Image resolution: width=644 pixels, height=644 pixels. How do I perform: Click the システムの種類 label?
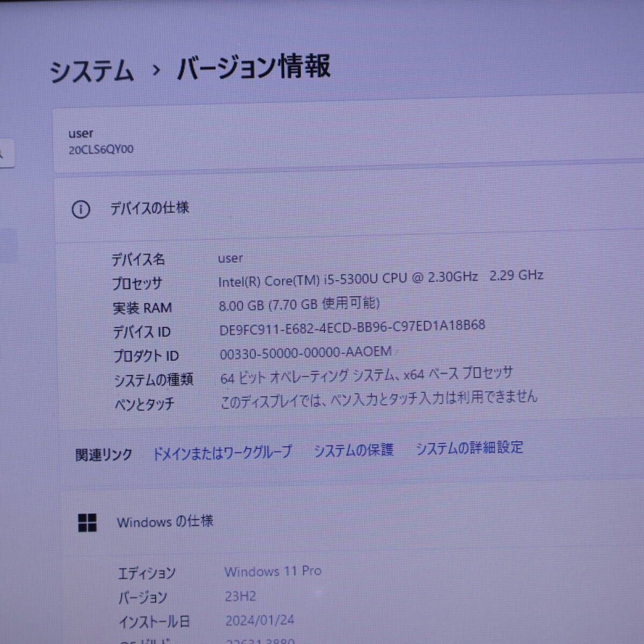153,380
